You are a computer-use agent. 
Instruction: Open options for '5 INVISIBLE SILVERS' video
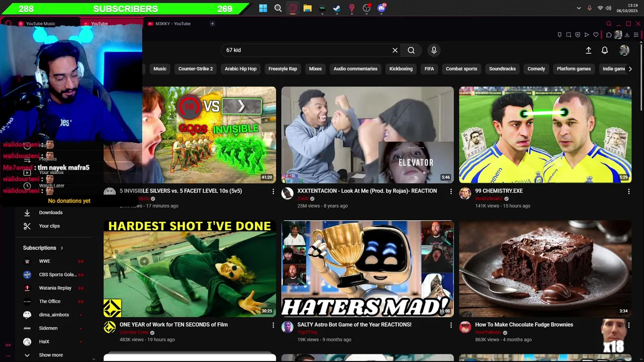(273, 192)
